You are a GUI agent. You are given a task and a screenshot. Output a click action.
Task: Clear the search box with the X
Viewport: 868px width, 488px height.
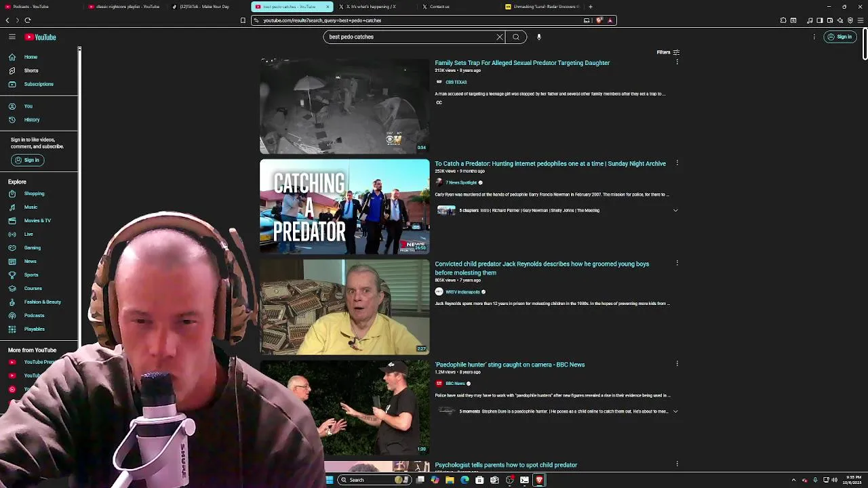click(500, 37)
